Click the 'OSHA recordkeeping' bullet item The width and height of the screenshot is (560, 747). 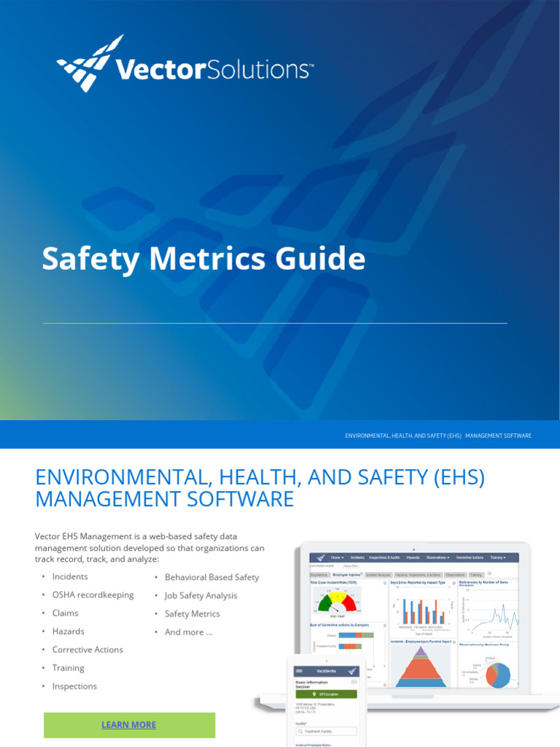coord(93,595)
